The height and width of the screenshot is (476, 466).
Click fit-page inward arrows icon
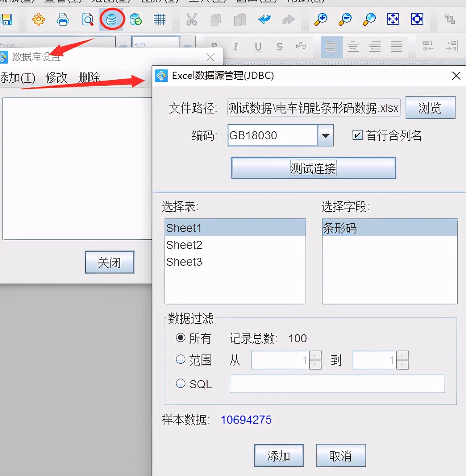tap(417, 19)
